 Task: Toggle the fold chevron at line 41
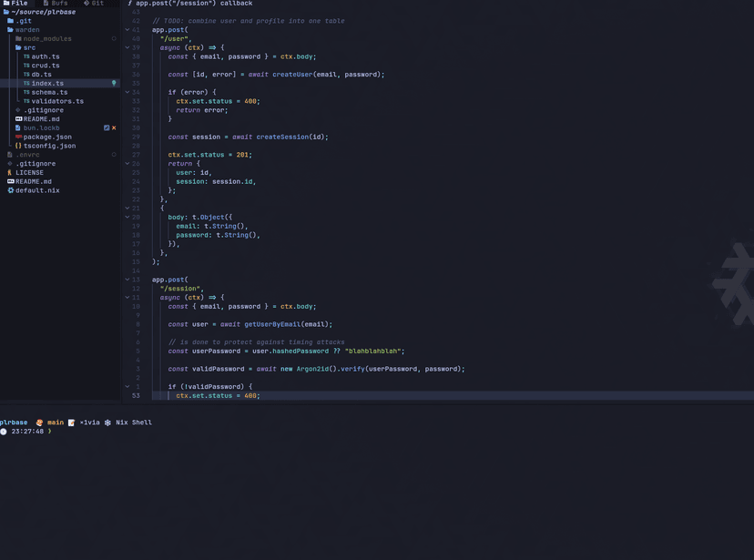click(127, 30)
